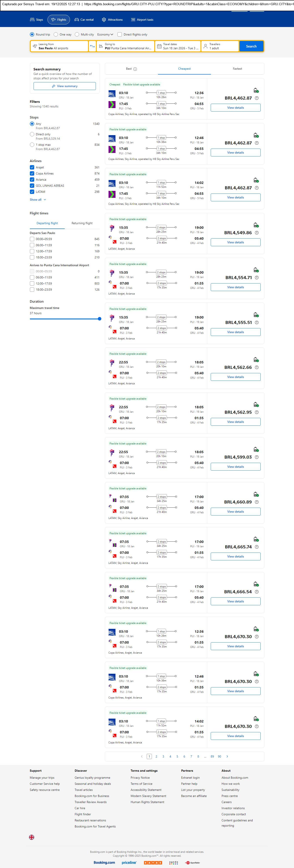Open the Economy cabin class dropdown
Screen dimensions: 294x868
(105, 34)
